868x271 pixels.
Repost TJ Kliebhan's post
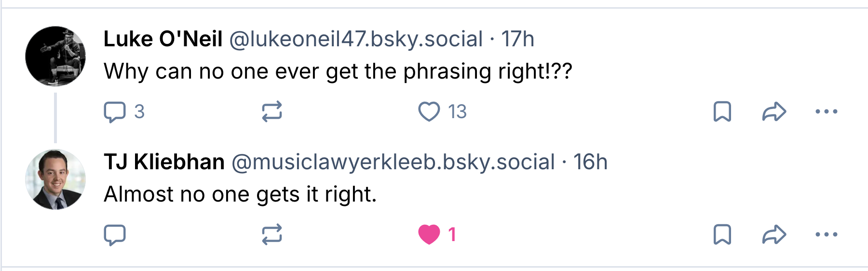coord(271,235)
